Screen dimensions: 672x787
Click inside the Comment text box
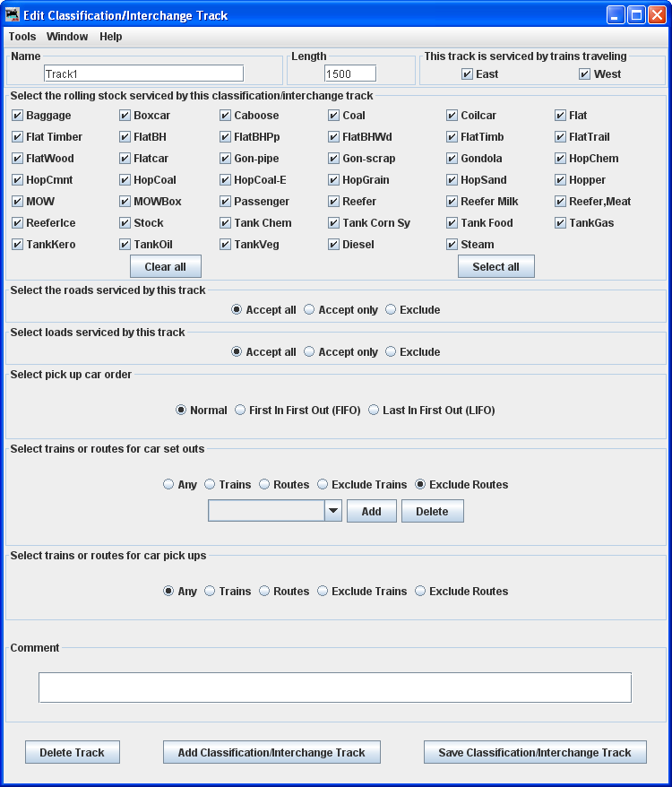(334, 688)
